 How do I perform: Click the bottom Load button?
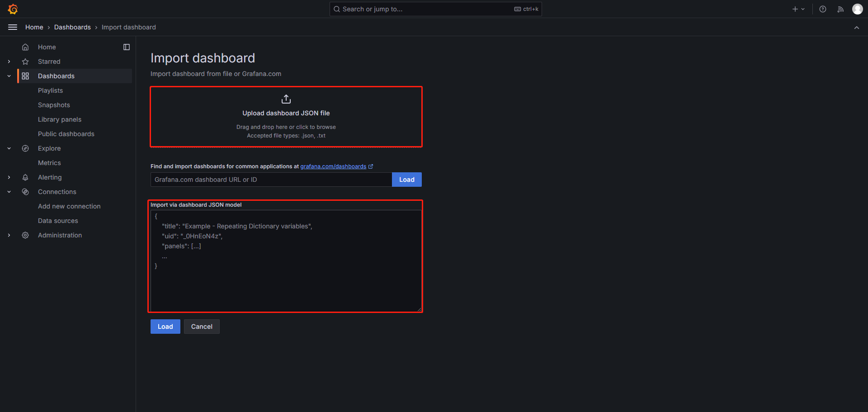coord(165,327)
